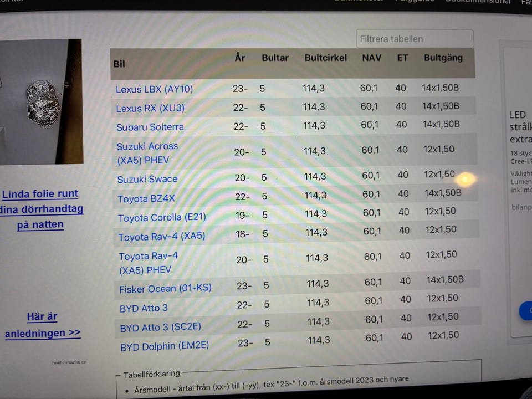Open the BYD Atto 3 (SC2E) link
The image size is (532, 399).
click(161, 328)
